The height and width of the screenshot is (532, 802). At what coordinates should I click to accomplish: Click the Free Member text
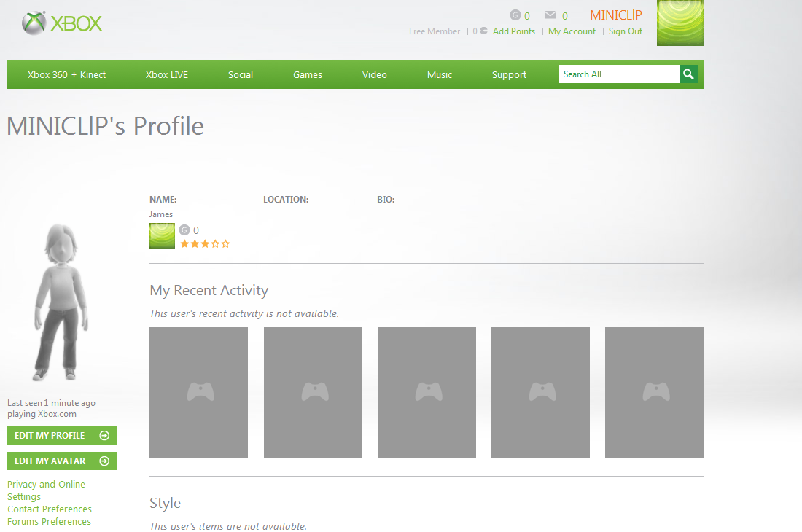coord(435,31)
